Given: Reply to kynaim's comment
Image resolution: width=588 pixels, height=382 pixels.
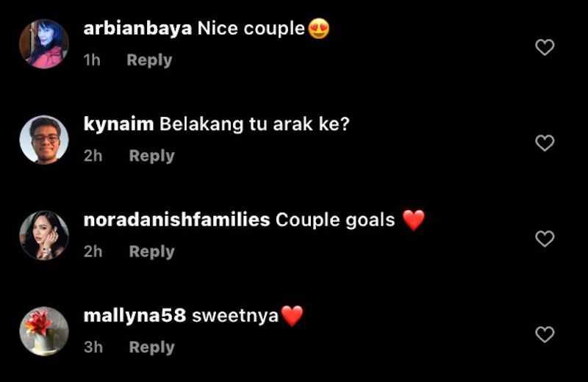Looking at the screenshot, I should (x=151, y=156).
